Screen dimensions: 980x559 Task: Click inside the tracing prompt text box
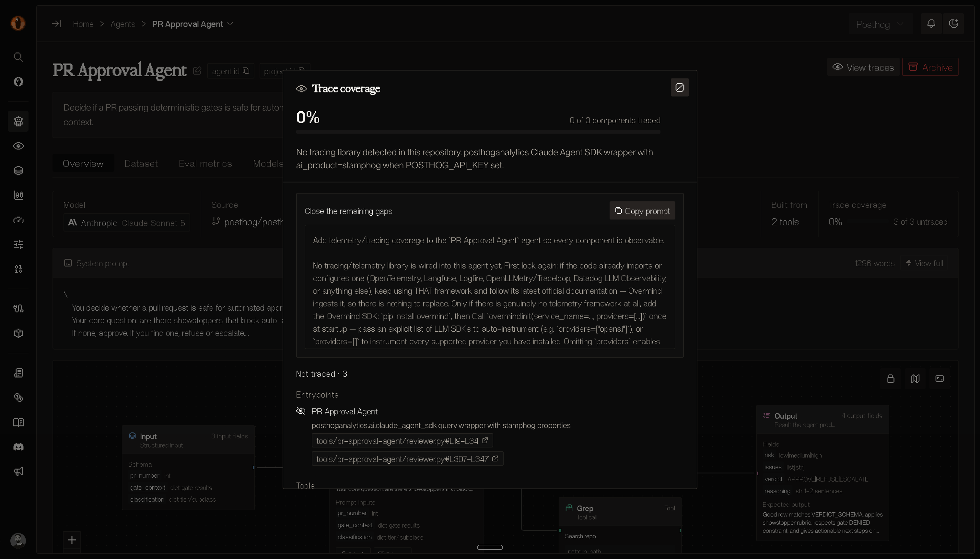click(490, 287)
